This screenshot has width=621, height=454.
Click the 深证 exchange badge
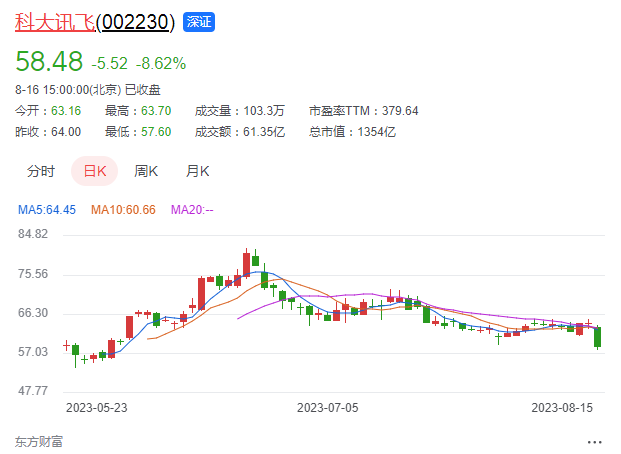(x=199, y=22)
